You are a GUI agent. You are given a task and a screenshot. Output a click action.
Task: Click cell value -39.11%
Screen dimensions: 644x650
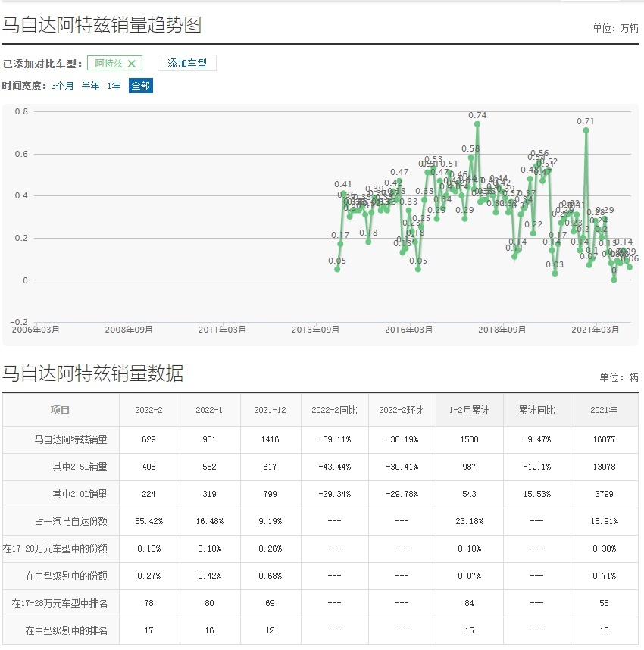[334, 439]
